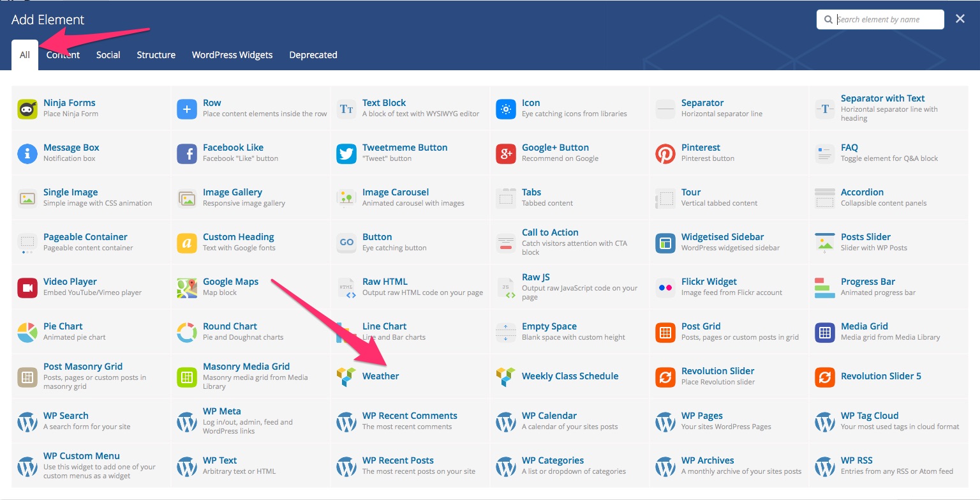Select the WP Text widget
This screenshot has height=500, width=980.
(251, 466)
